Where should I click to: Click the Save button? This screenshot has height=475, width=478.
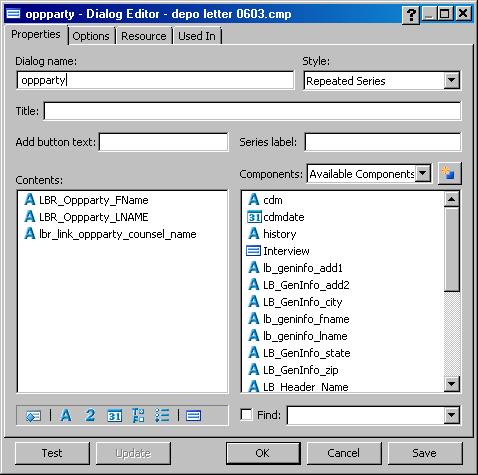(x=424, y=453)
